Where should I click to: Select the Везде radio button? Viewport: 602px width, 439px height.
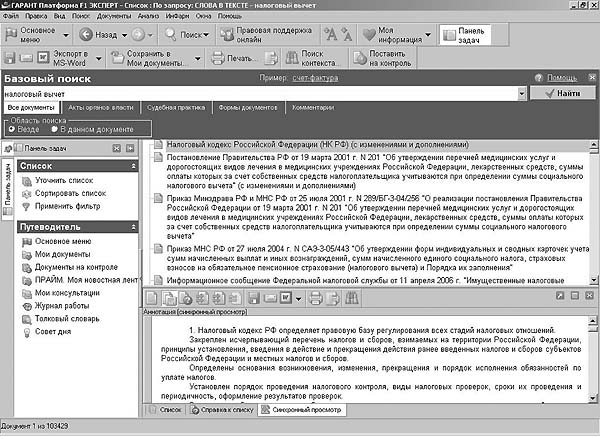12,129
